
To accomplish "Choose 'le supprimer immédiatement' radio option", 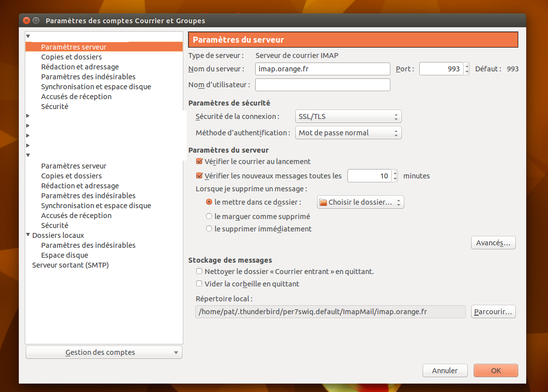I will 209,229.
